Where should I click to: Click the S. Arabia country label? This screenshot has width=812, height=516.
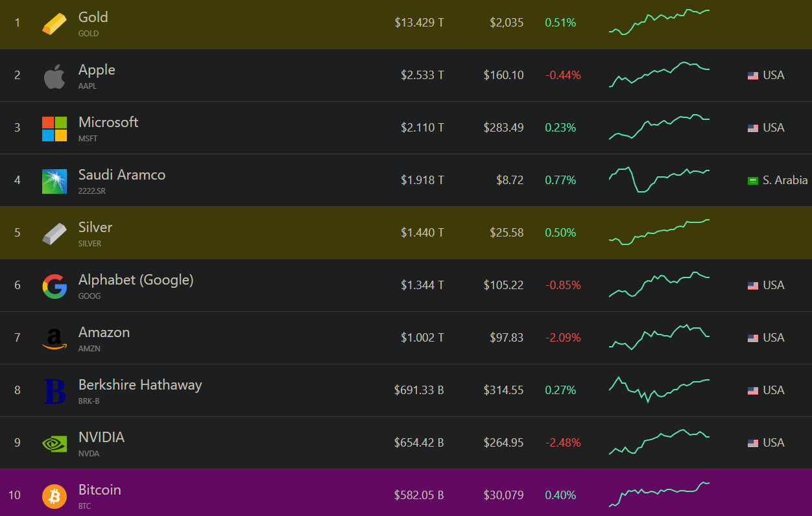pyautogui.click(x=785, y=180)
